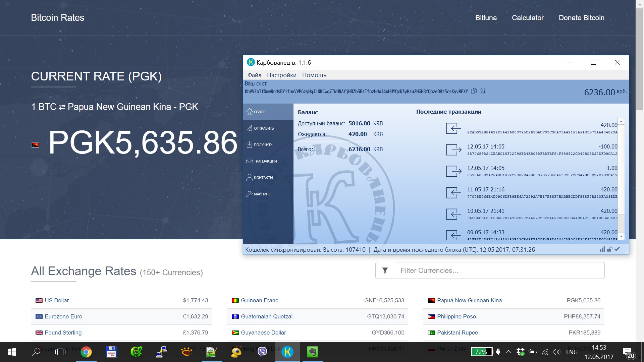Click the Filter Currencies input field
This screenshot has width=644, height=362.
coord(499,270)
